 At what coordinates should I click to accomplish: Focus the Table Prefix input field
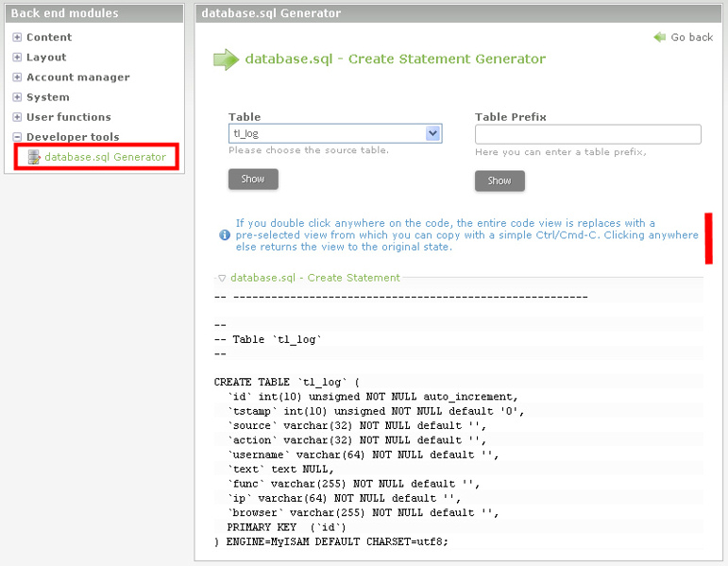click(x=587, y=134)
